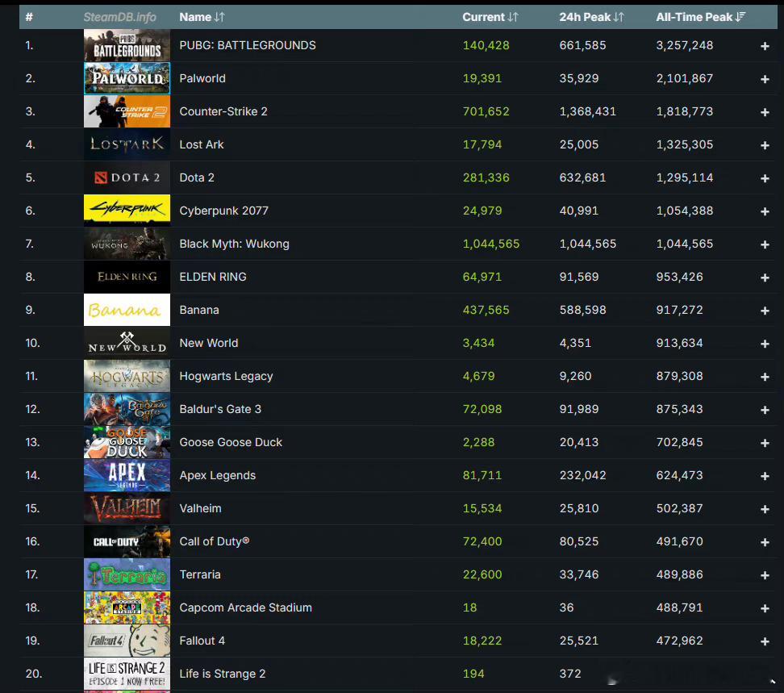This screenshot has width=784, height=693.
Task: Open the Fallout 4 link
Action: coord(202,641)
